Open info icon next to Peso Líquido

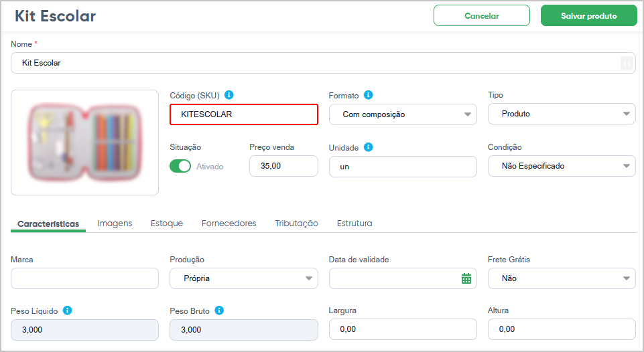[x=68, y=311]
